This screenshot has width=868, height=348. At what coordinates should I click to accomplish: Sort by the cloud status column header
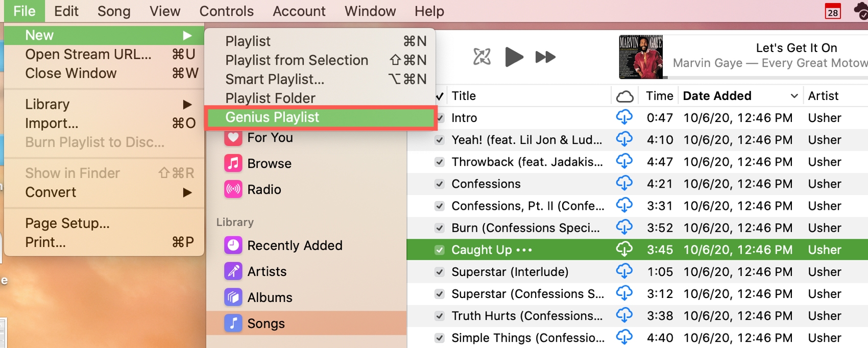(624, 96)
